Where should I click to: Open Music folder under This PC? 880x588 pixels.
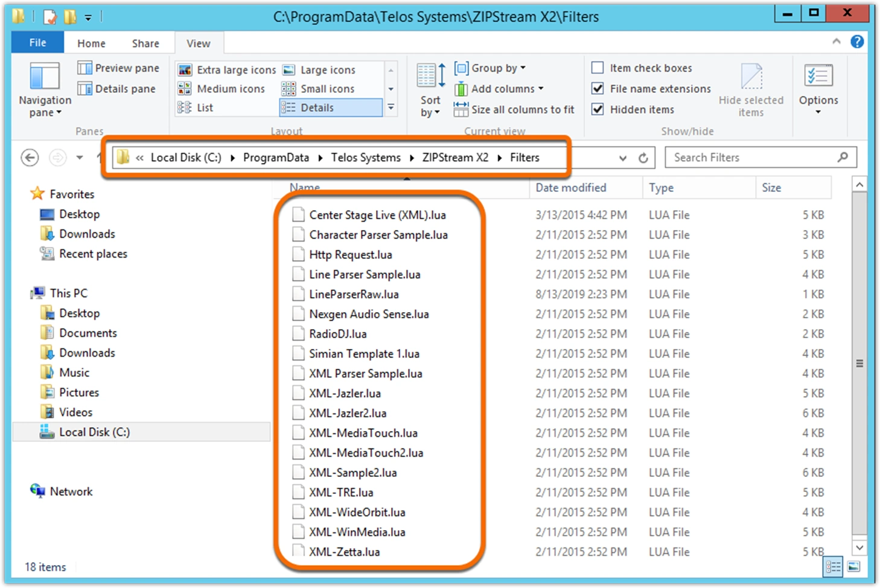[65, 372]
